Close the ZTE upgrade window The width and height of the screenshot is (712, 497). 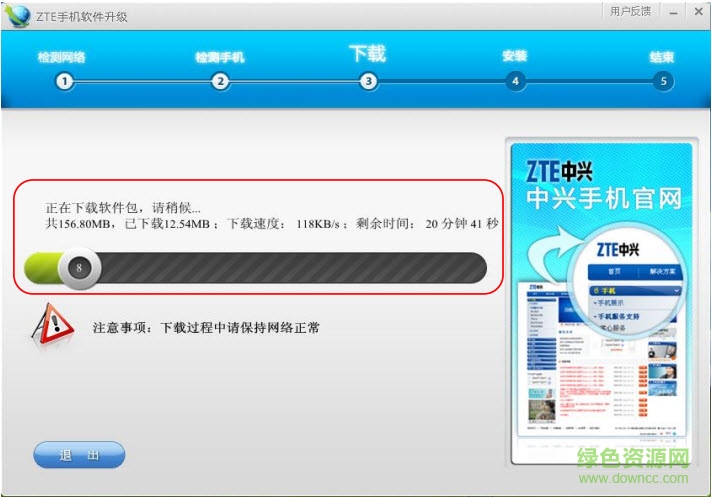[x=699, y=11]
